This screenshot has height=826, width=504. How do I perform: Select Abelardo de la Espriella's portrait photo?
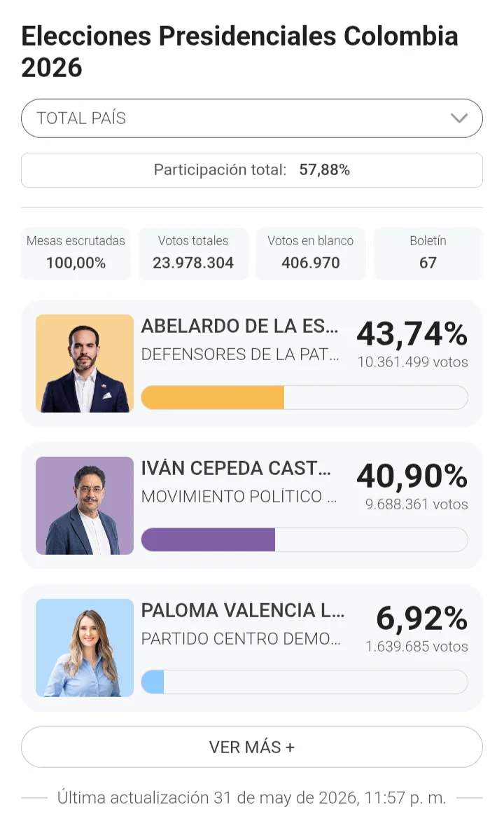(84, 364)
